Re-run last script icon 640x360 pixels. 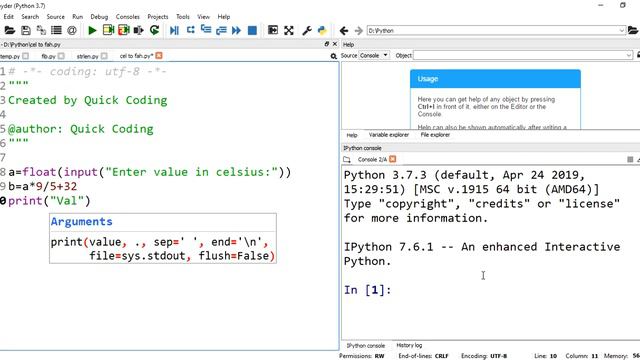click(154, 30)
